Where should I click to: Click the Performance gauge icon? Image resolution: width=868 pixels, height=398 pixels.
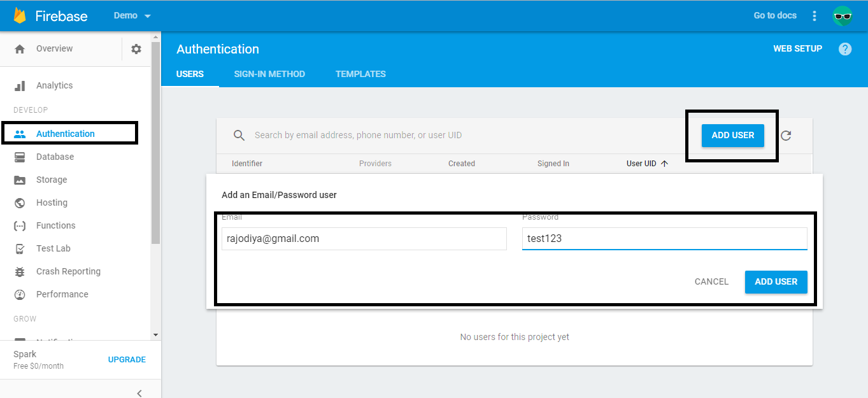click(x=20, y=294)
